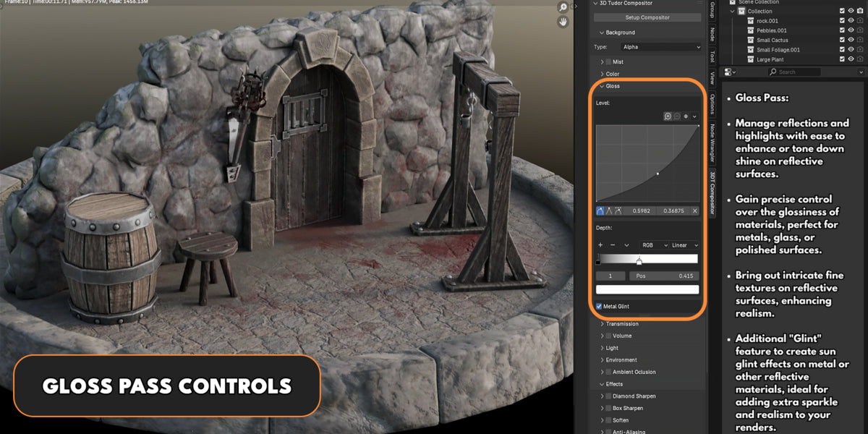Click the Setup Compositor button
Viewport: 868px width, 434px height.
(x=647, y=17)
